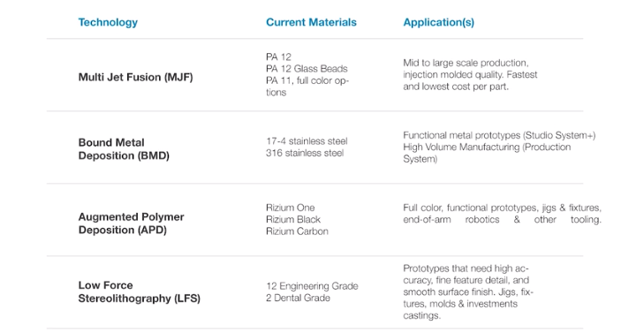Click the LFS prototypes high accuracy description

pyautogui.click(x=468, y=292)
